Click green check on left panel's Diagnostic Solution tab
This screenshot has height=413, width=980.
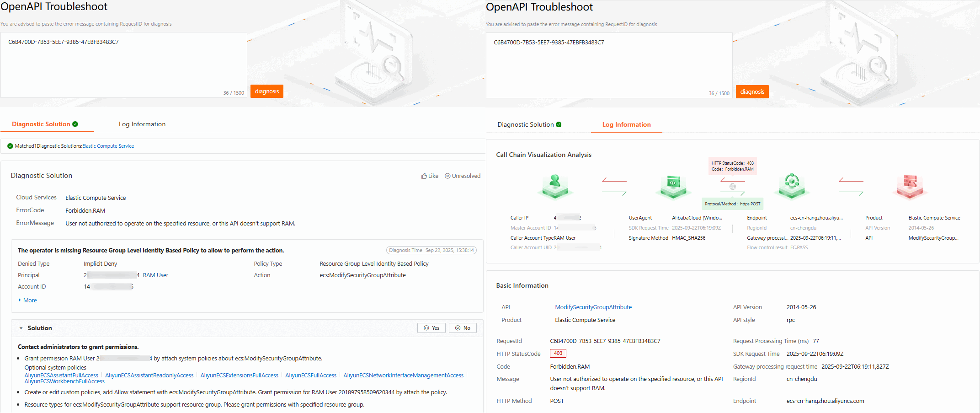tap(75, 124)
